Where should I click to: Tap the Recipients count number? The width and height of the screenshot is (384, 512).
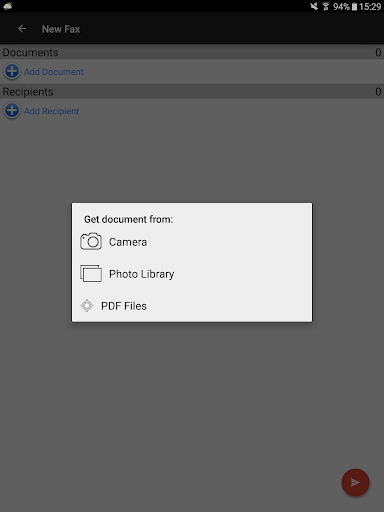tap(378, 92)
